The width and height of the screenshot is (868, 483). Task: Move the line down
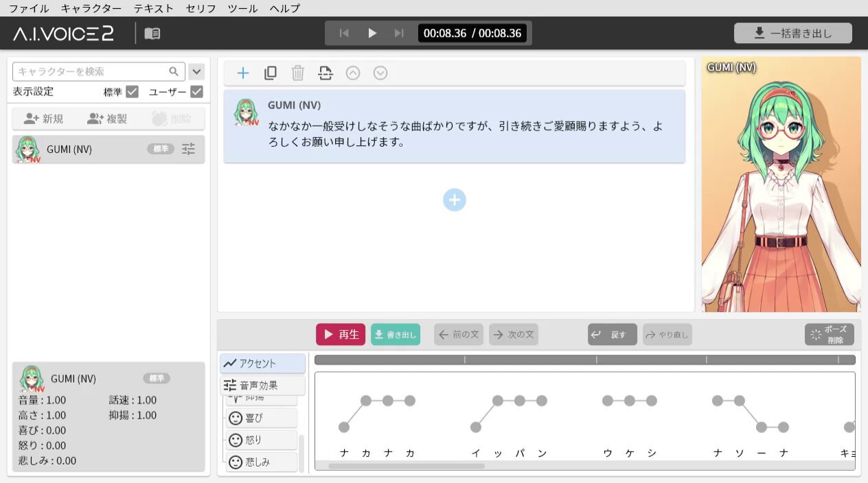pyautogui.click(x=380, y=73)
